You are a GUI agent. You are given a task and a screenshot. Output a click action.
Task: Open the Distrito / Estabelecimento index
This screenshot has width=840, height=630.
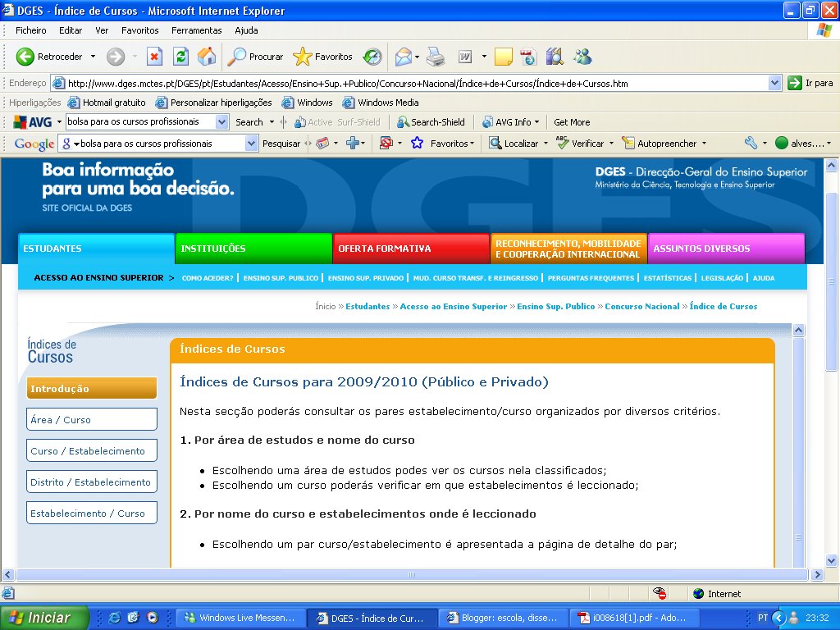coord(91,482)
